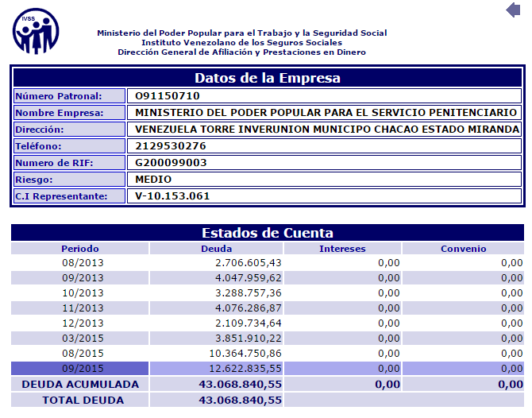Click debt amount 2.109.734,64
The image size is (532, 418).
249,323
